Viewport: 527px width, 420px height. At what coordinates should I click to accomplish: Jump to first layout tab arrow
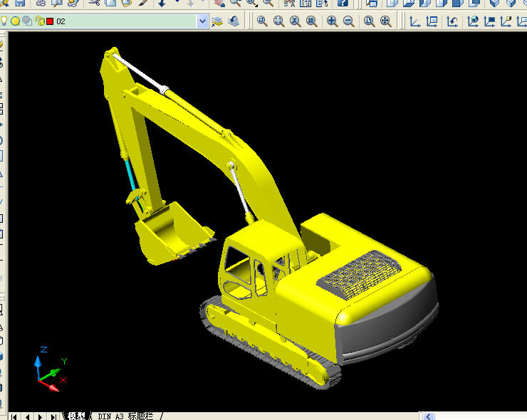[14, 416]
